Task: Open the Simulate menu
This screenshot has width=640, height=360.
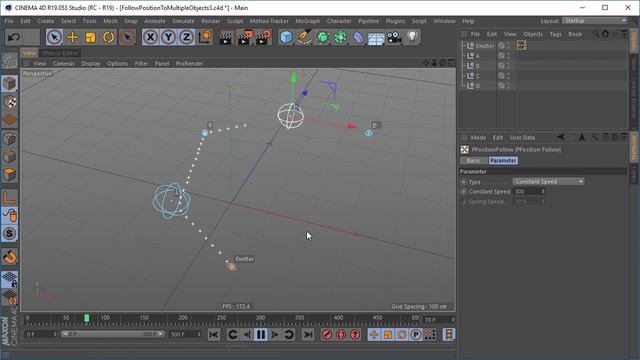Action: pyautogui.click(x=183, y=21)
